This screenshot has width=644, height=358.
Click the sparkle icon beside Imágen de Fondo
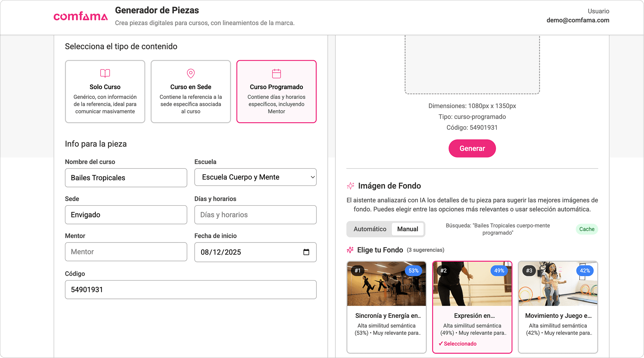click(351, 186)
